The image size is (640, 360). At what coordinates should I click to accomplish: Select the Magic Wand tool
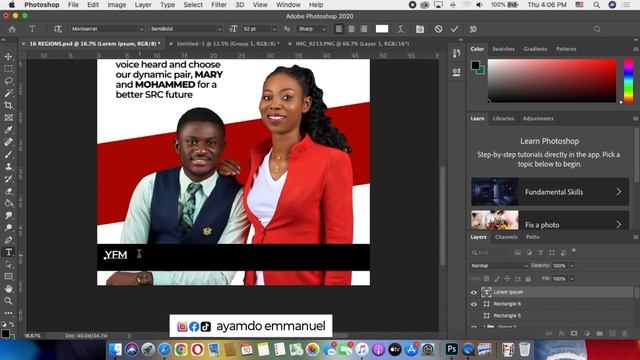(8, 93)
